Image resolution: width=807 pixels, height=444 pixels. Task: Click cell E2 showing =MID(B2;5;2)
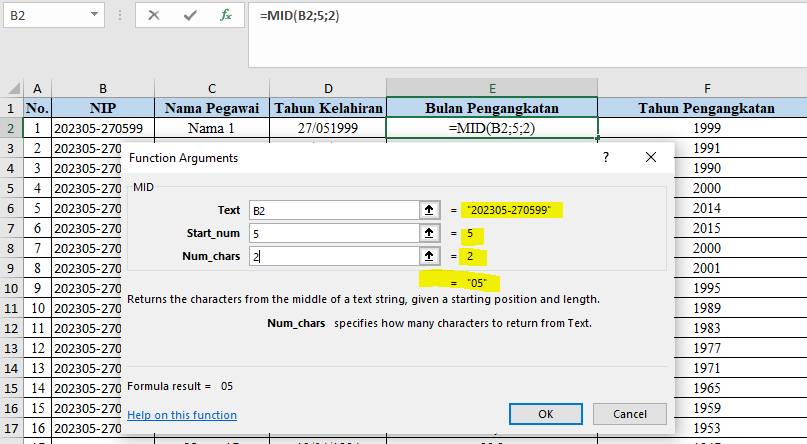pyautogui.click(x=492, y=128)
